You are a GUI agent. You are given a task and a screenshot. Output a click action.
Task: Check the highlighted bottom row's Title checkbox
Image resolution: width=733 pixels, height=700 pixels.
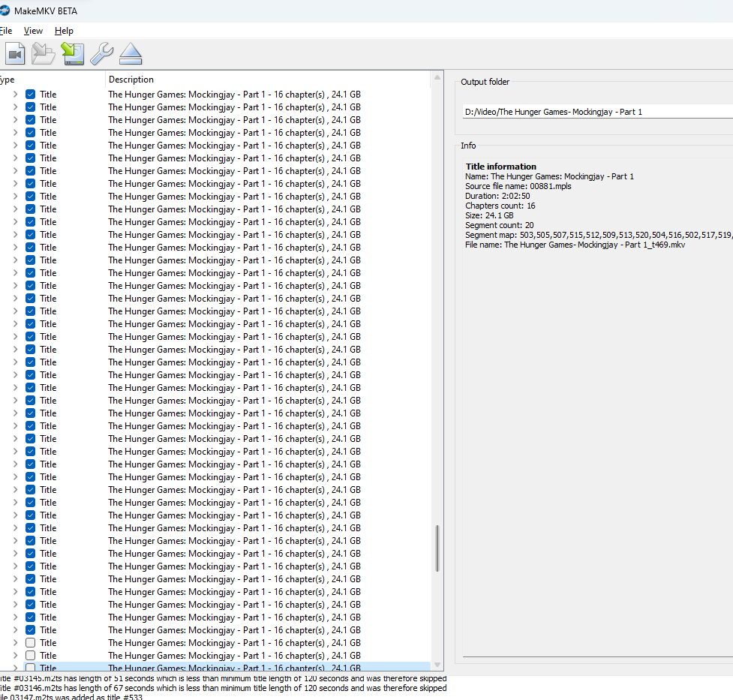pos(31,668)
